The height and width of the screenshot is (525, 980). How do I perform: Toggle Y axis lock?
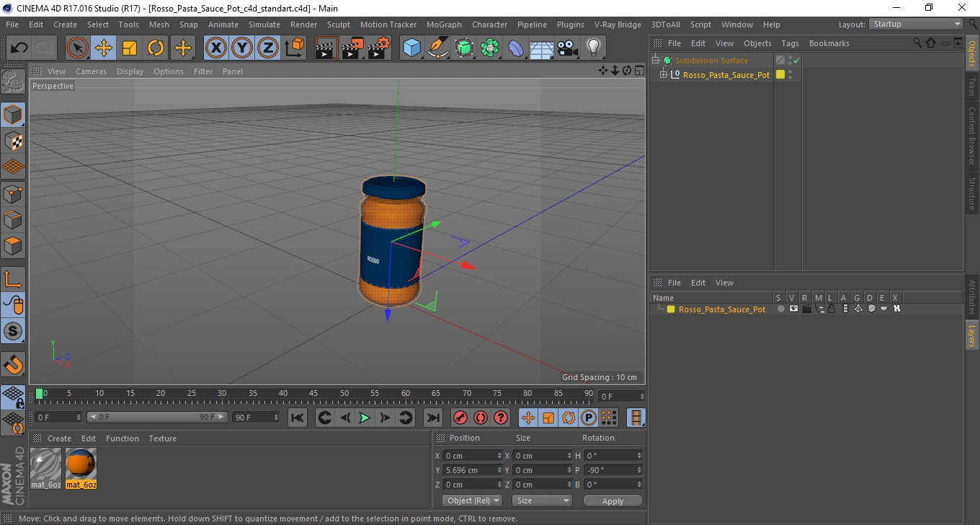tap(242, 48)
